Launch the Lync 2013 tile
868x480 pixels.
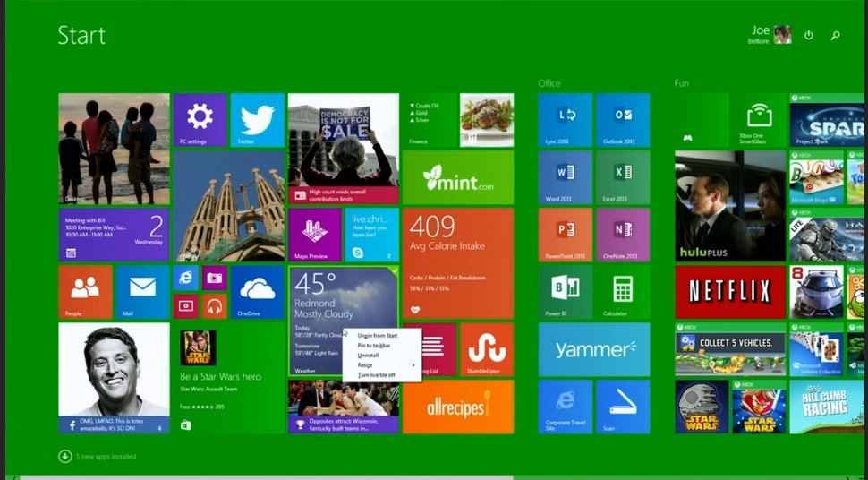[x=566, y=120]
